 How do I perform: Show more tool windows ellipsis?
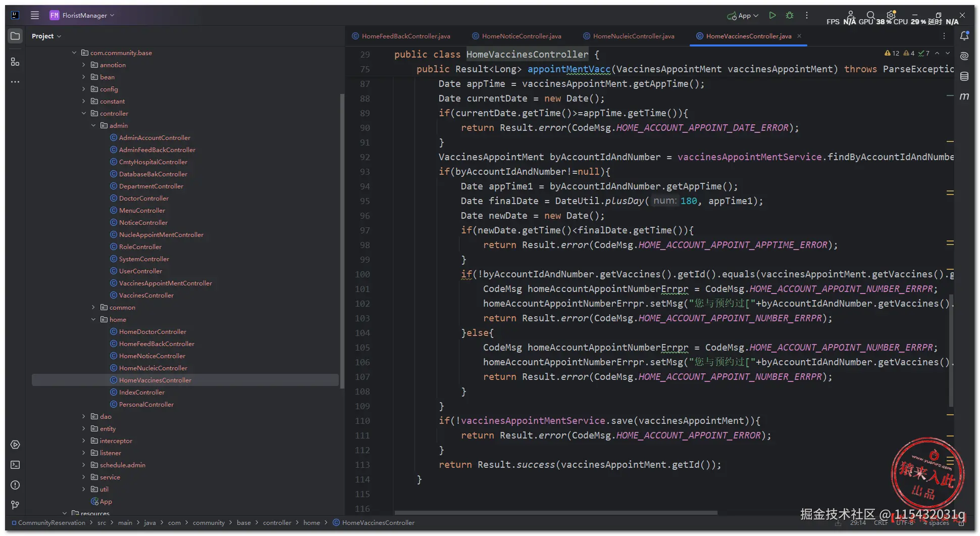click(15, 81)
